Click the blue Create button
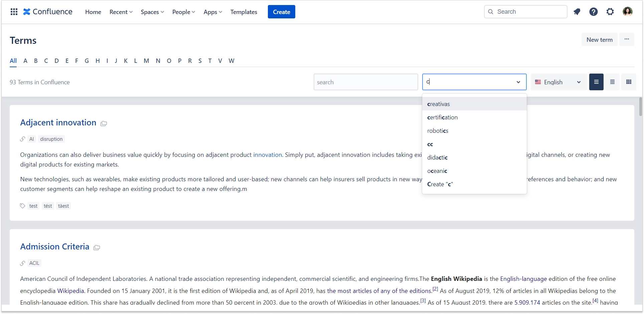The image size is (644, 314). point(281,12)
